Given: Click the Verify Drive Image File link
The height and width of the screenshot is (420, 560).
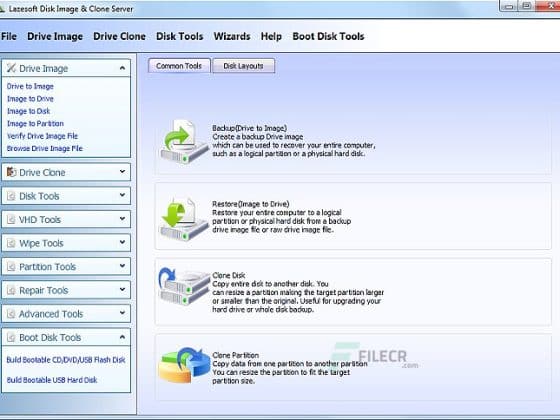Looking at the screenshot, I should tap(42, 136).
